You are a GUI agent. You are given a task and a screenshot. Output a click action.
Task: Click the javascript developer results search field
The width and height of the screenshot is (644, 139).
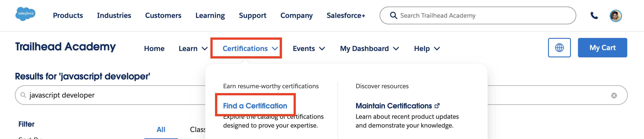point(321,95)
